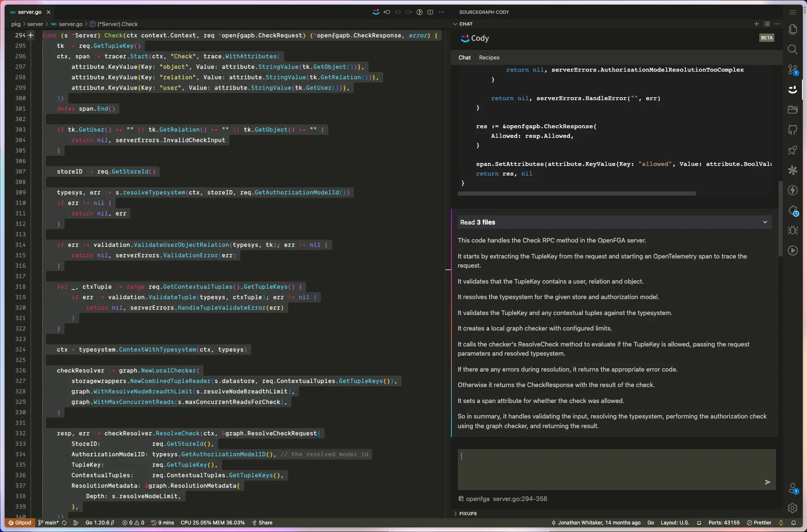
Task: Switch to the Recipes tab
Action: [x=489, y=58]
